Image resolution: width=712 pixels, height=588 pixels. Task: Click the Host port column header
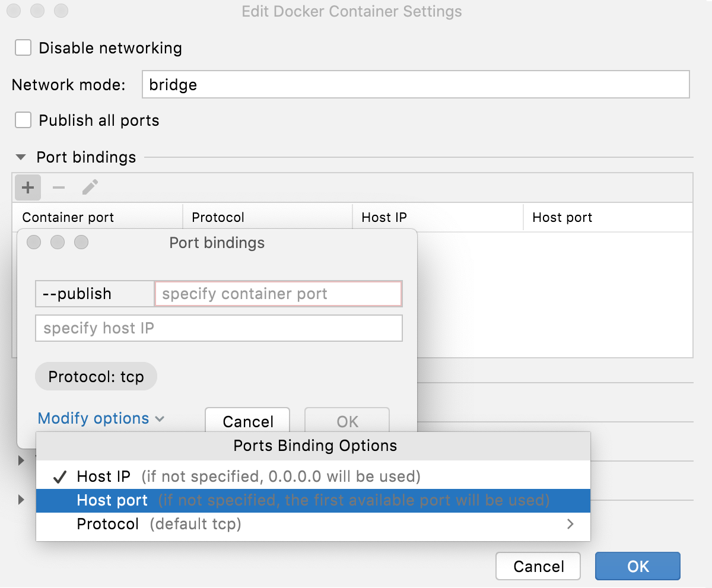point(561,217)
